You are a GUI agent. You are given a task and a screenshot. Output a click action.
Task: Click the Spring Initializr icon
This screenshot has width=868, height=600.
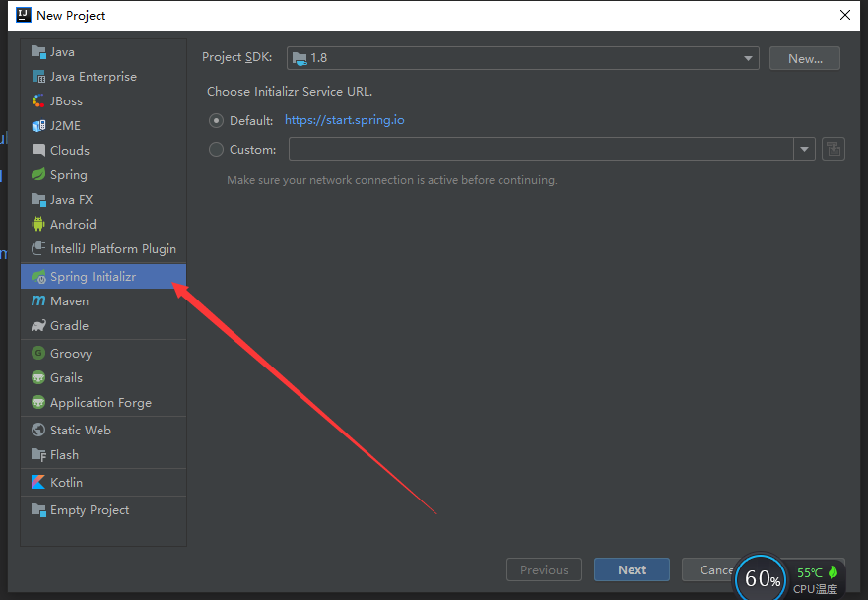pyautogui.click(x=38, y=276)
